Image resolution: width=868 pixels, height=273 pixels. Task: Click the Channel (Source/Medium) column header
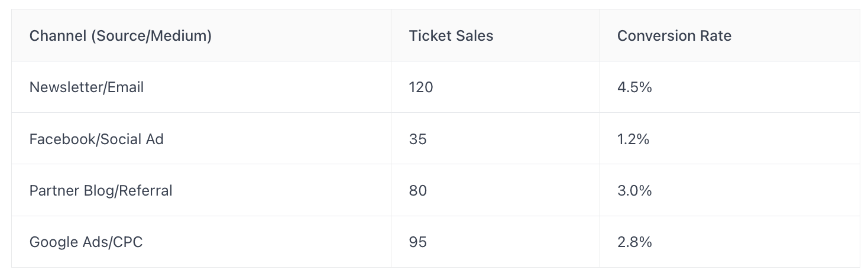pos(201,35)
